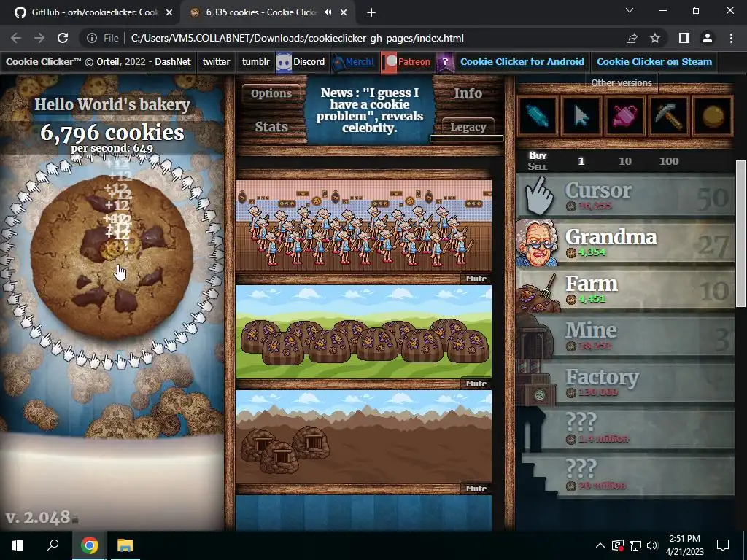This screenshot has width=747, height=560.
Task: Open the Chrome profile menu
Action: pos(708,38)
